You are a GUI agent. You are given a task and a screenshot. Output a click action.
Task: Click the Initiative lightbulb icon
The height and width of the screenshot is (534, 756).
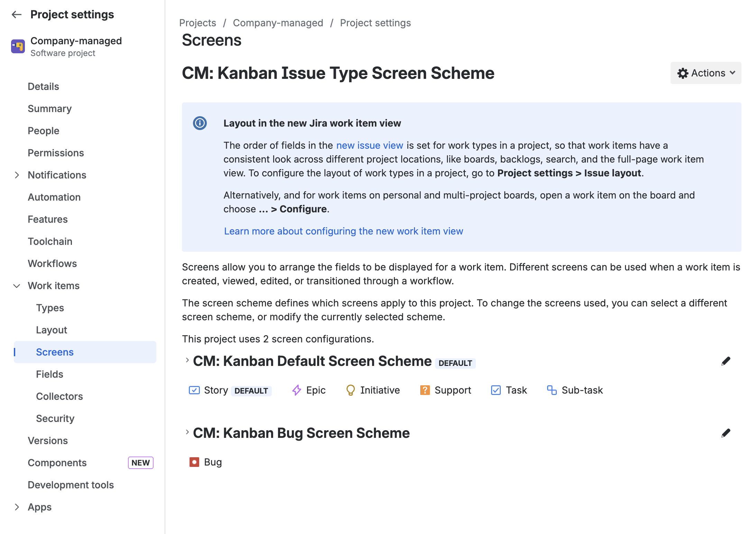point(351,390)
